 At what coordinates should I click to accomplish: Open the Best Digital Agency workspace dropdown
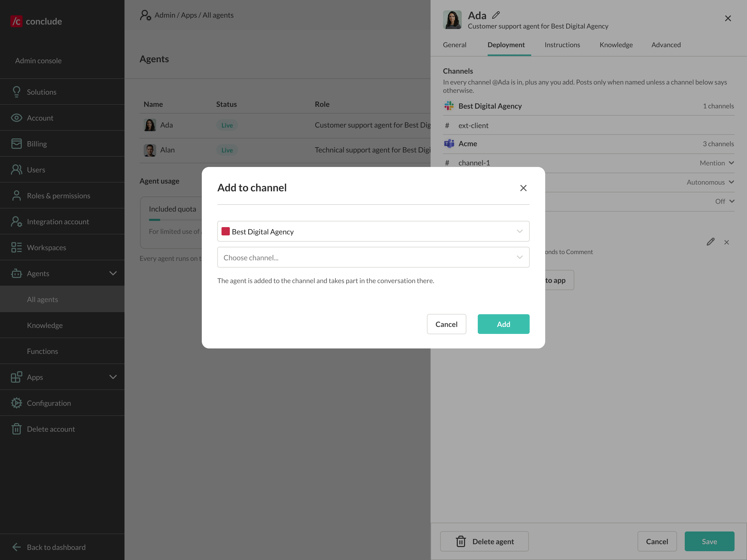373,231
